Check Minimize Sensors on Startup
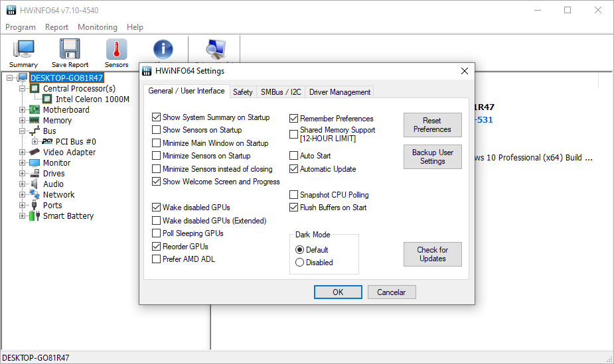Viewport: 614px width, 364px height. click(156, 155)
